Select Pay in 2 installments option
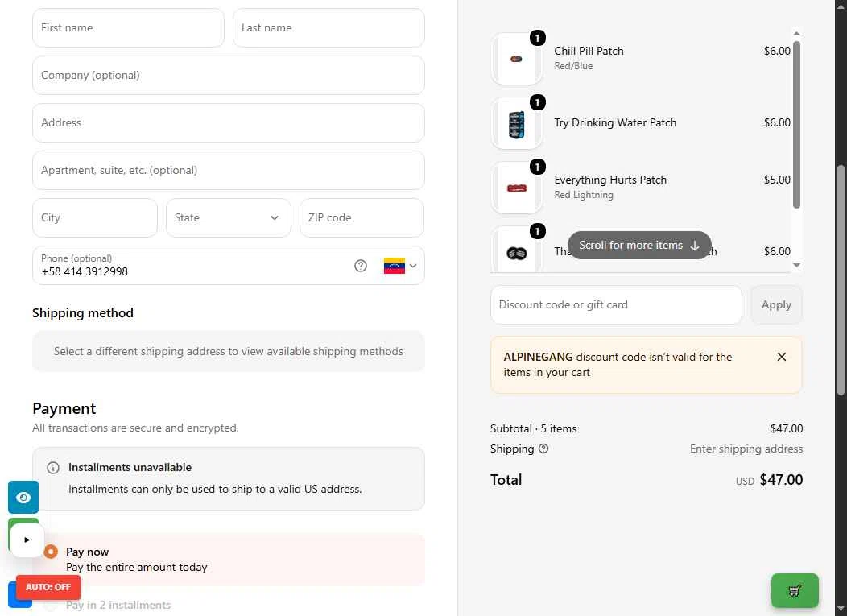The width and height of the screenshot is (847, 616). (118, 606)
